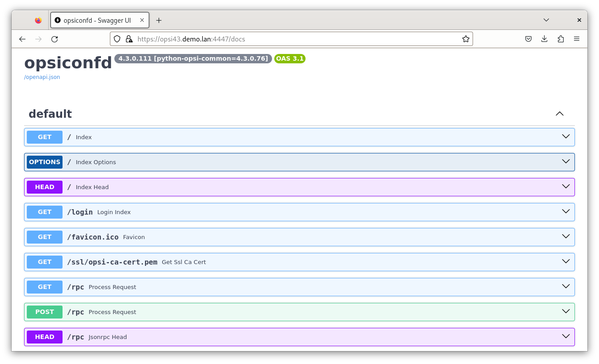The width and height of the screenshot is (599, 364).
Task: Click the default section heading
Action: pyautogui.click(x=50, y=114)
